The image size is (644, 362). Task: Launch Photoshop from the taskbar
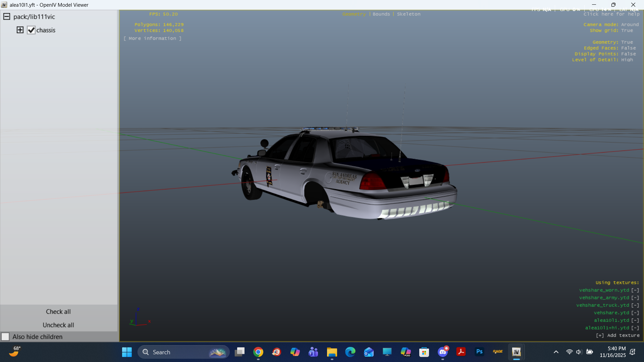(479, 352)
